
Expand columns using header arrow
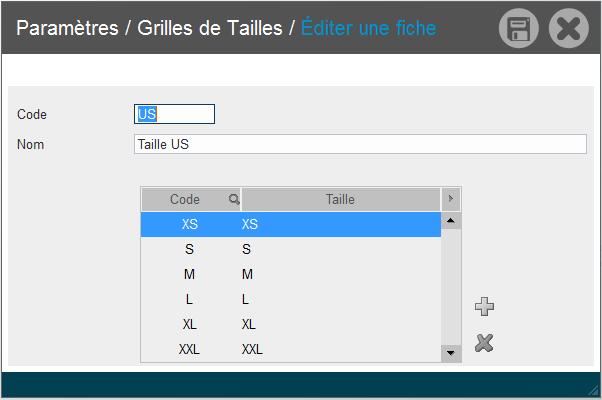[451, 199]
